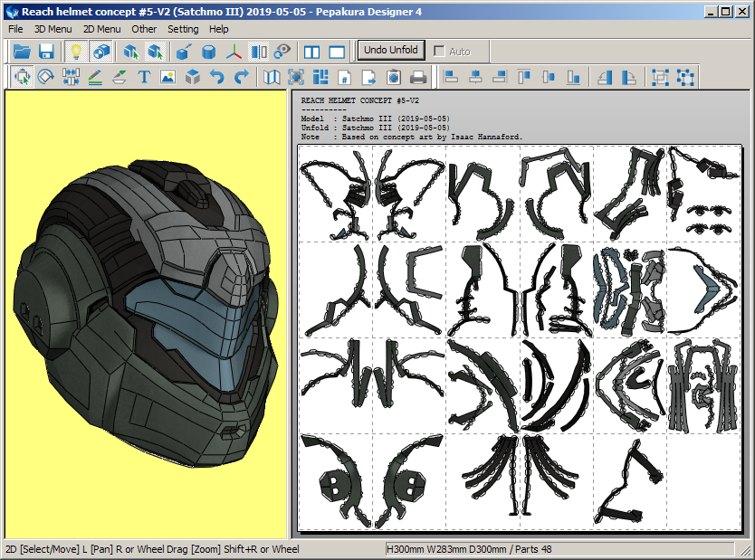The image size is (755, 560).
Task: Toggle the texture display cube-and-sphere icon
Action: pos(101,52)
